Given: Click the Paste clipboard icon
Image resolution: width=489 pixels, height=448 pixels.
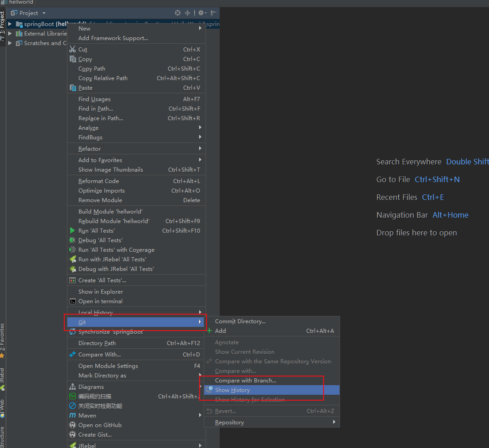Looking at the screenshot, I should click(72, 87).
